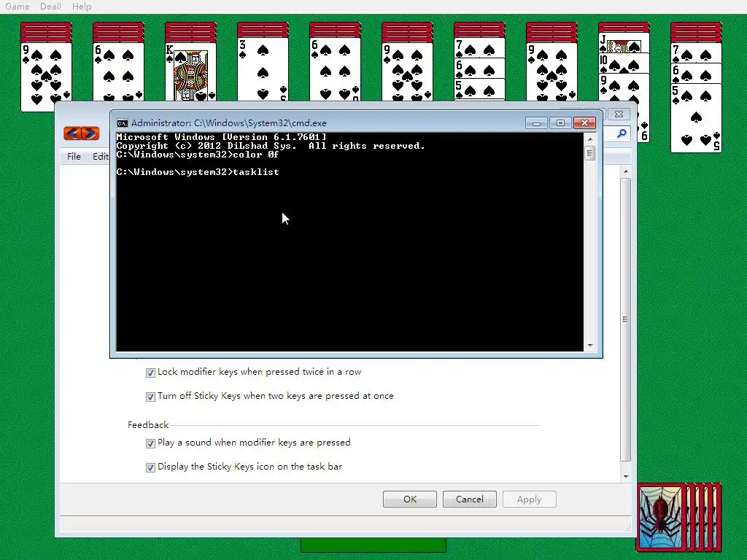Click the settings window scrollbar thumb
Screen dimensions: 747x560
(x=626, y=319)
